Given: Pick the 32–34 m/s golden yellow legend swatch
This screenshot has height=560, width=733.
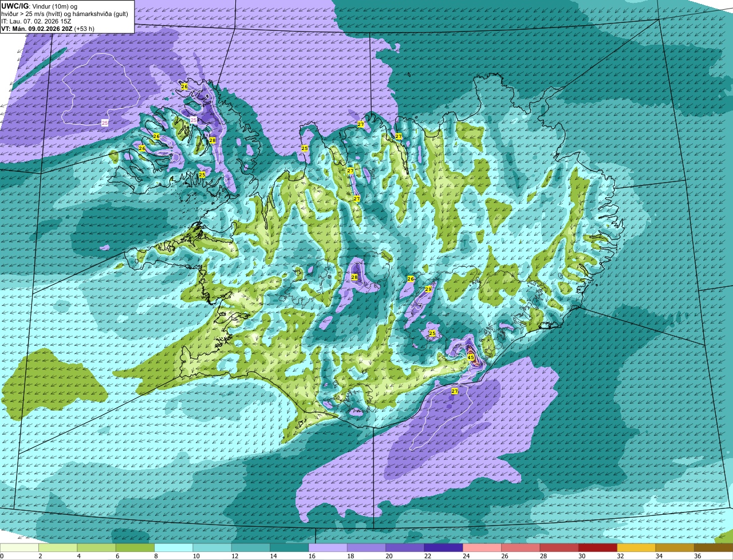Looking at the screenshot, I should [636, 548].
